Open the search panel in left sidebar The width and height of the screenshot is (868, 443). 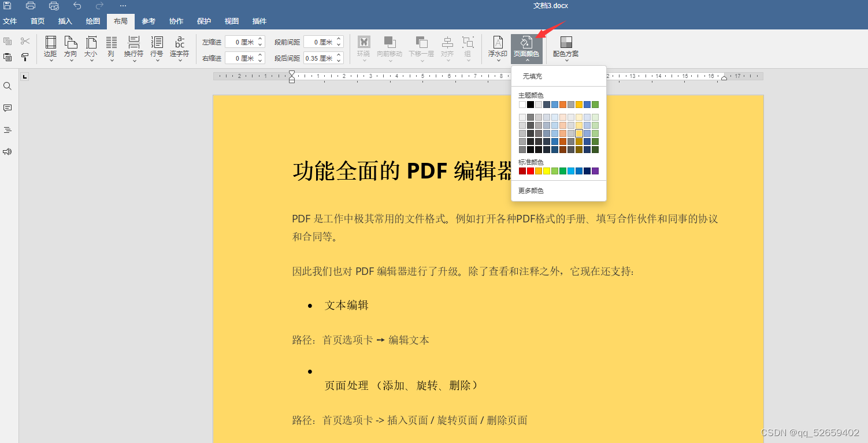click(x=8, y=86)
